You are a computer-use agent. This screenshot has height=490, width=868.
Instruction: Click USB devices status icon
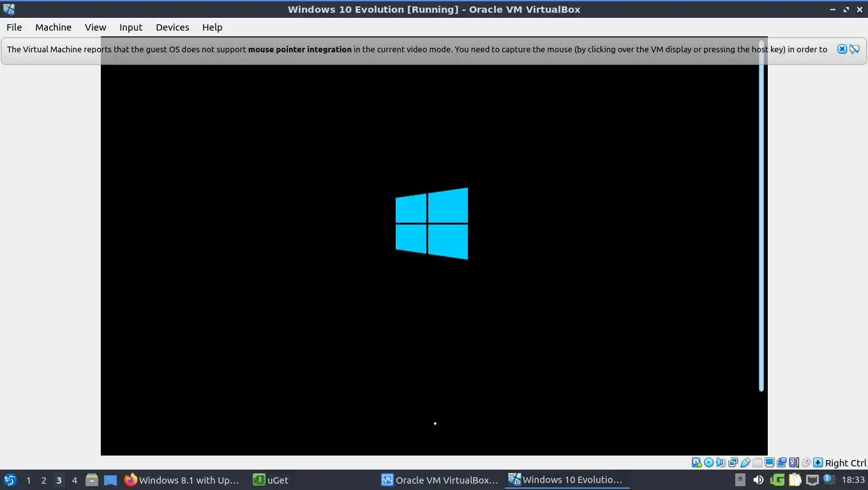[745, 463]
